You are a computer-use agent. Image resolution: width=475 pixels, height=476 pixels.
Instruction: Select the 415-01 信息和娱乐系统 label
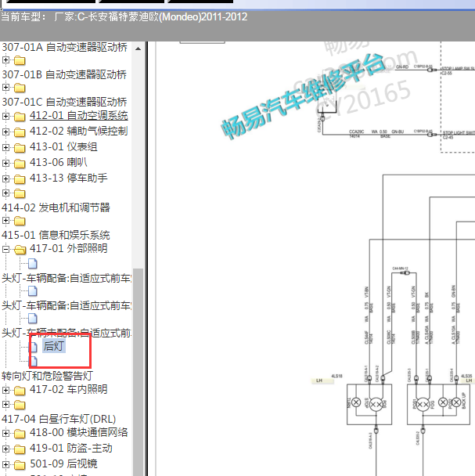(56, 235)
